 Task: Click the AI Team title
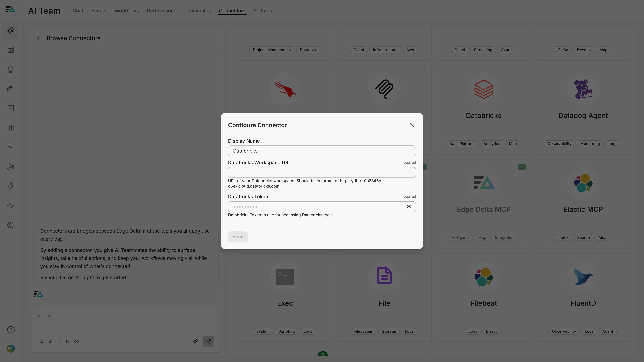pyautogui.click(x=44, y=11)
